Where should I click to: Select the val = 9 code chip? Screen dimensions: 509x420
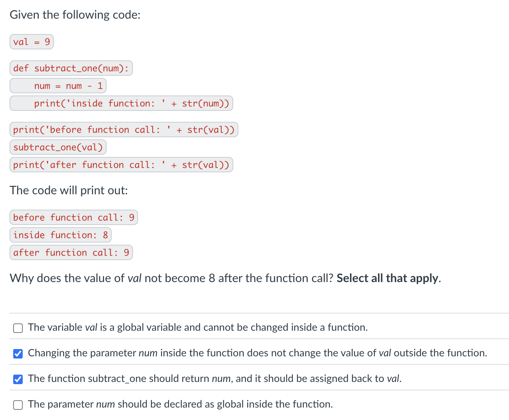[x=31, y=42]
